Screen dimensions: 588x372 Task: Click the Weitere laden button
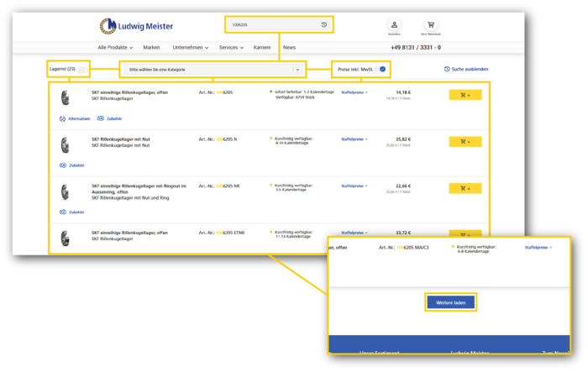(x=450, y=301)
